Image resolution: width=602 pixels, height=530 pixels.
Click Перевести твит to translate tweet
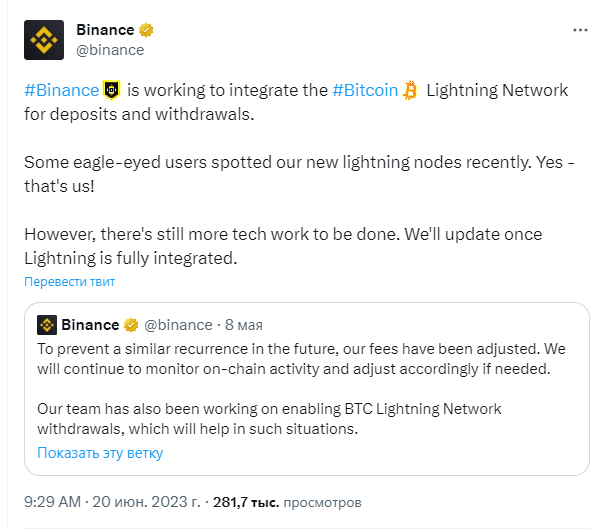point(69,282)
